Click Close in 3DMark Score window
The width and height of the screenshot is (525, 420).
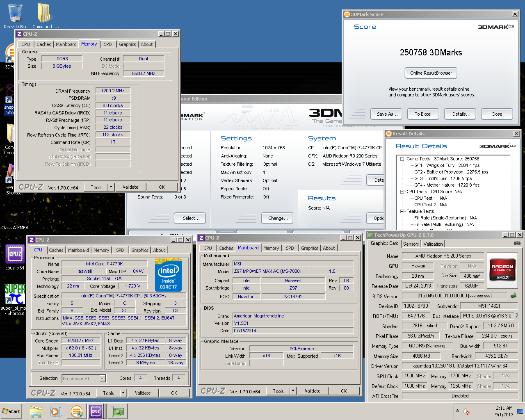click(x=497, y=114)
